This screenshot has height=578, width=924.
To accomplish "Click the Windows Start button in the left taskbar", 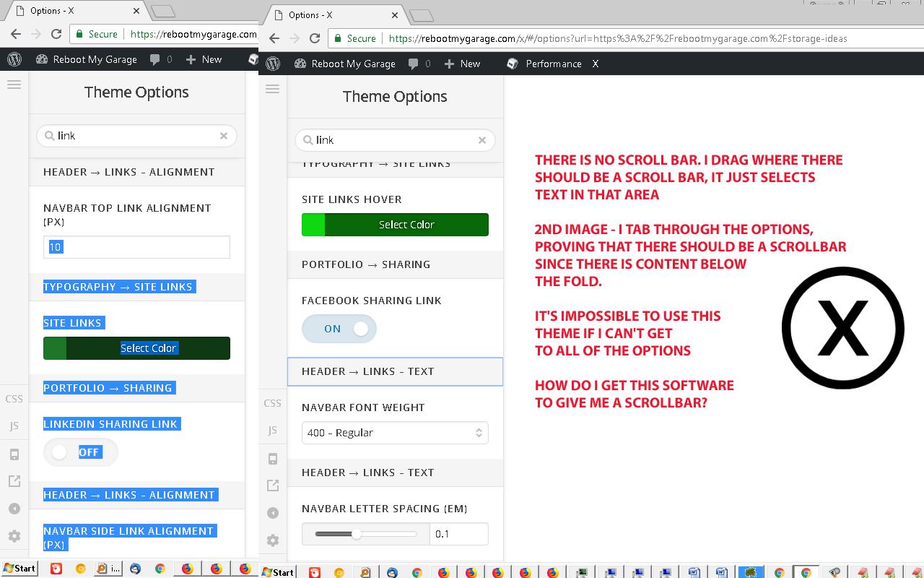I will [x=19, y=569].
